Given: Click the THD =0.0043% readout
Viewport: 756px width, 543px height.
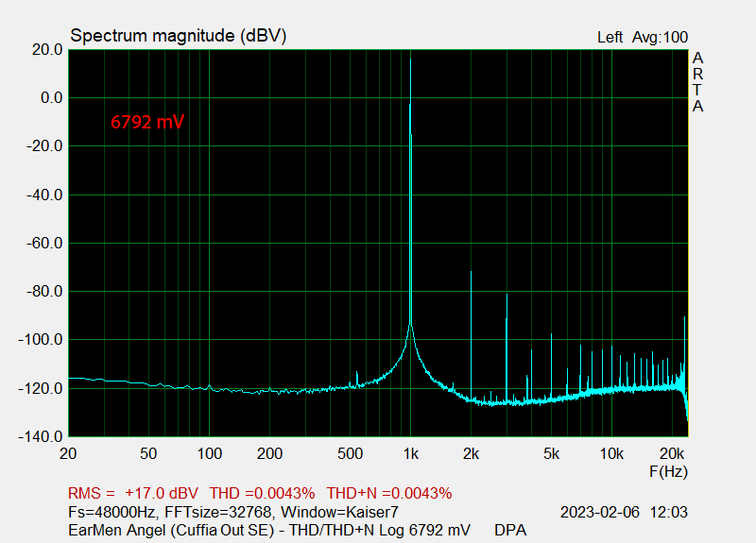Looking at the screenshot, I should pyautogui.click(x=261, y=493).
